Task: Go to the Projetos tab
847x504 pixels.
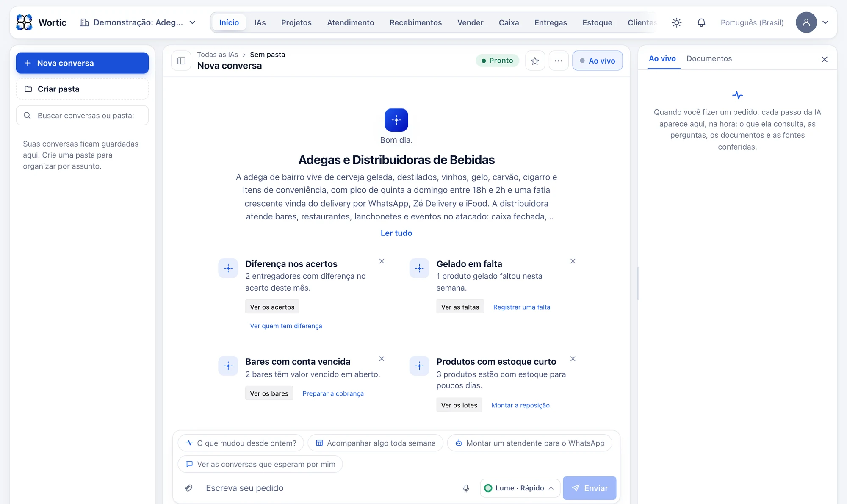Action: tap(296, 22)
